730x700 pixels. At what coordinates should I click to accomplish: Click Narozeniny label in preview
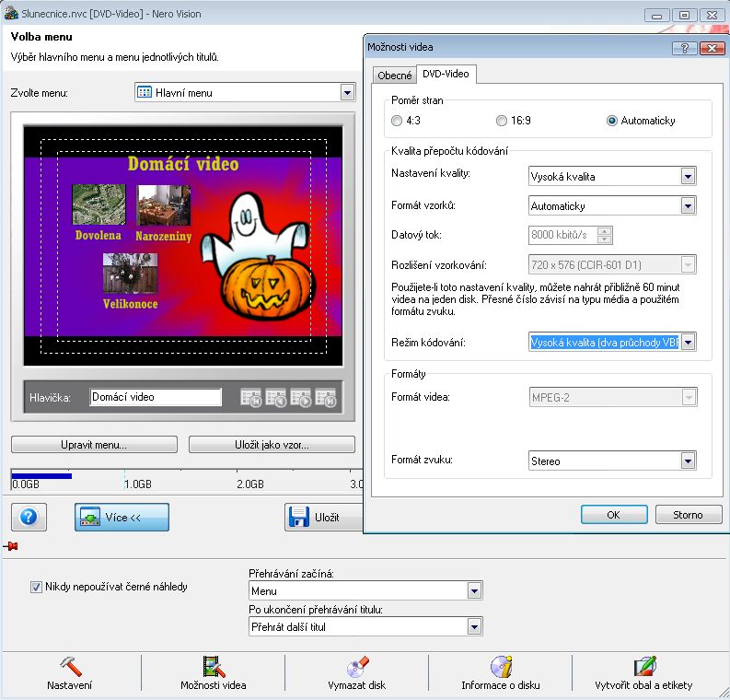click(164, 236)
